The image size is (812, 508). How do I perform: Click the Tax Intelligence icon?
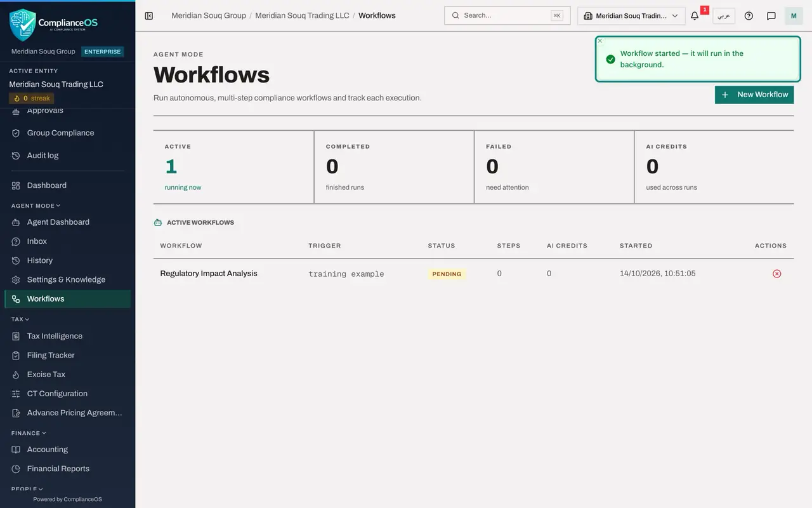(x=16, y=336)
